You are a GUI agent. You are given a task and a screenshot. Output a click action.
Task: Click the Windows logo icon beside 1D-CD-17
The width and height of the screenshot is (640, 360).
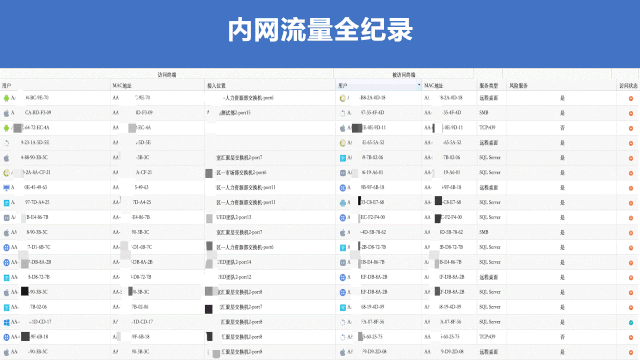tap(6, 322)
